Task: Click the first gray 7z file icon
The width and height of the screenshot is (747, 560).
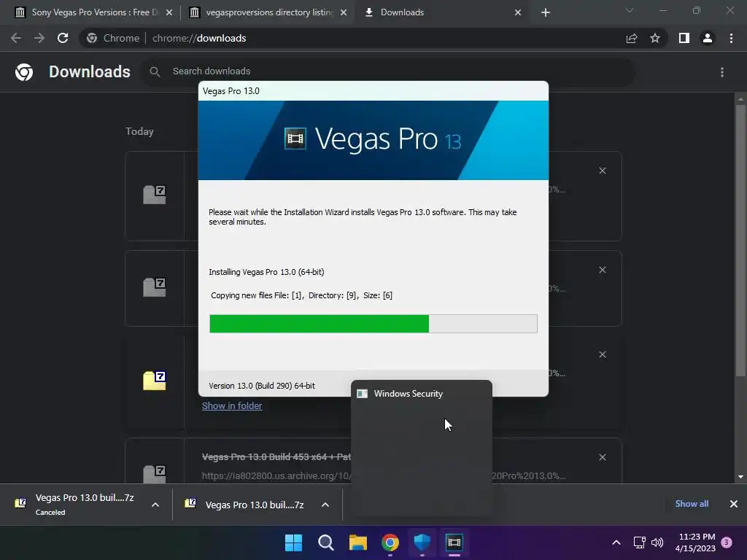Action: point(155,195)
